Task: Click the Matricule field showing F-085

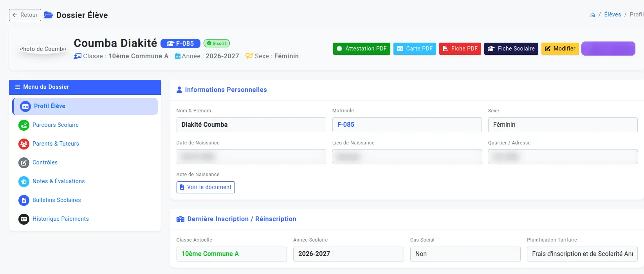Action: tap(407, 125)
